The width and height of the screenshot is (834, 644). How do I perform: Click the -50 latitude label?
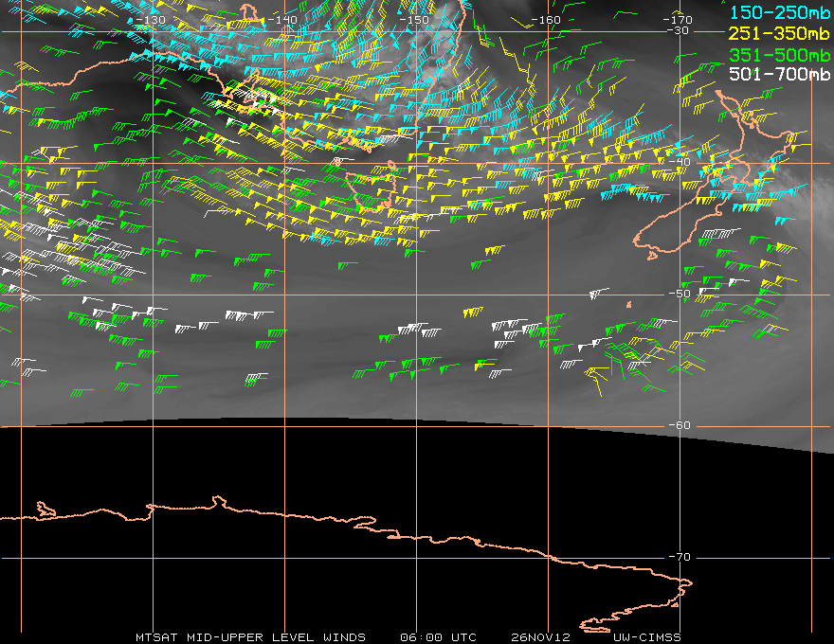pos(680,294)
